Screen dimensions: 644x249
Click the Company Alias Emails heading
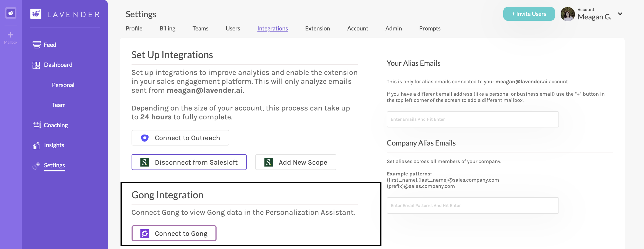421,143
